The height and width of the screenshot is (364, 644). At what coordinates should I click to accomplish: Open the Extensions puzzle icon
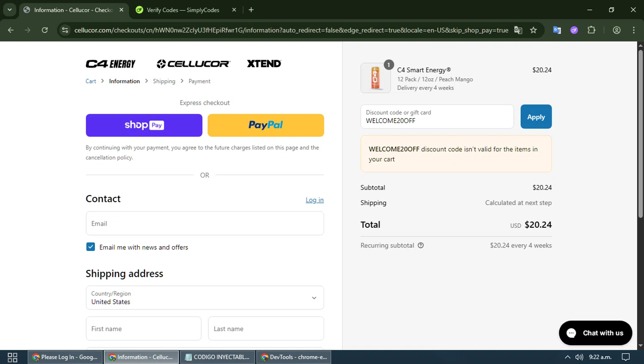[592, 30]
